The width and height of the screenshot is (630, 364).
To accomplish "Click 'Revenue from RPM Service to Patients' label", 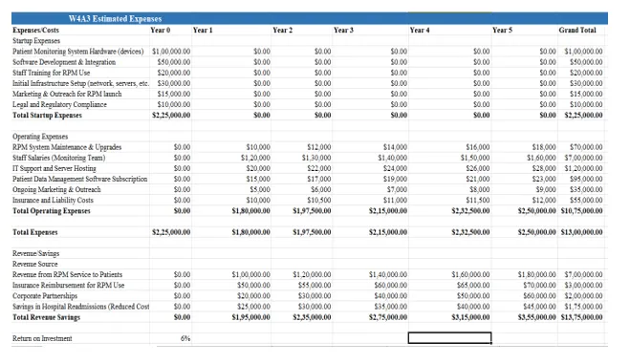I will click(67, 274).
